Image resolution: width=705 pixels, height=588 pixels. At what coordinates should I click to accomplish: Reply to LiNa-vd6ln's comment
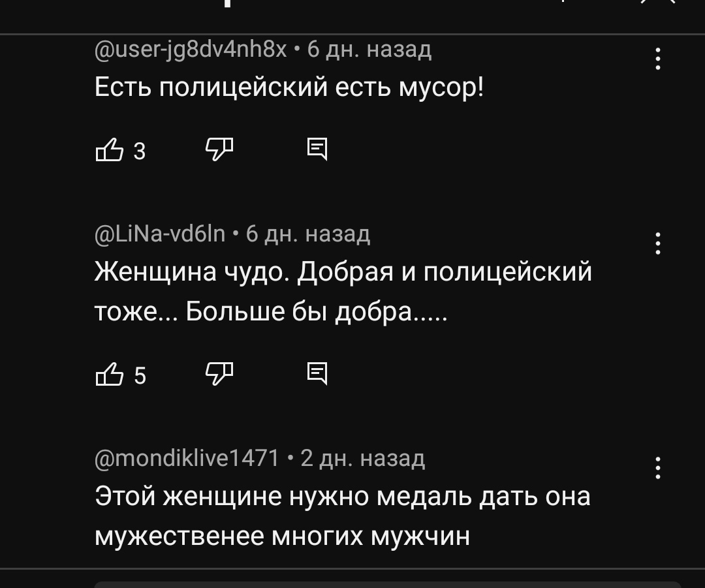317,374
